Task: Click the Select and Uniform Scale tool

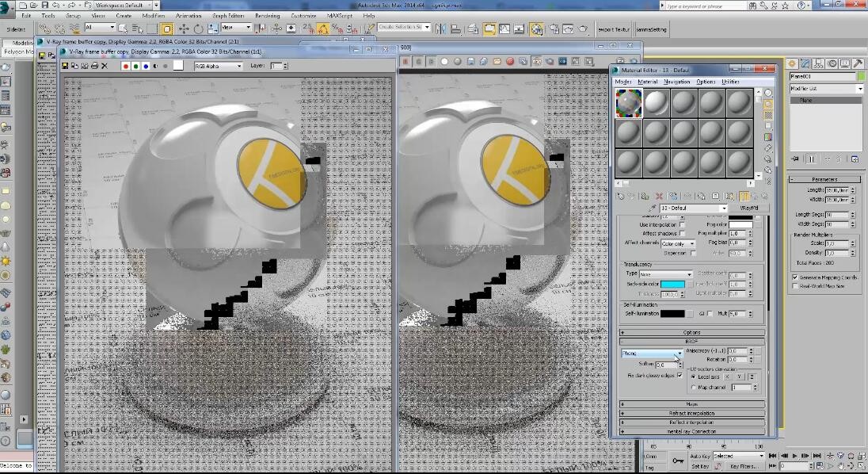Action: pos(213,29)
